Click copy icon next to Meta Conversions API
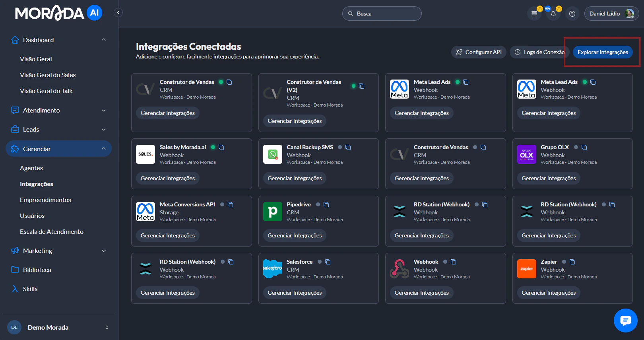The width and height of the screenshot is (644, 340). 231,204
